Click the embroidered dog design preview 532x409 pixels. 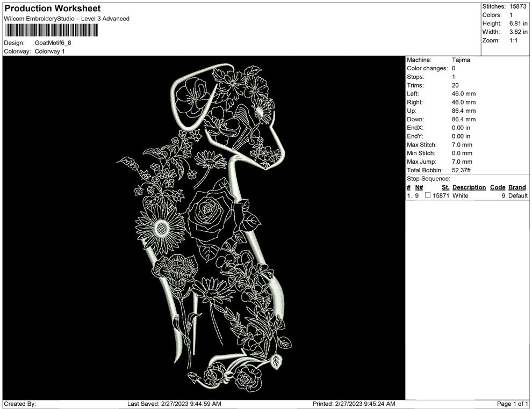[215, 225]
